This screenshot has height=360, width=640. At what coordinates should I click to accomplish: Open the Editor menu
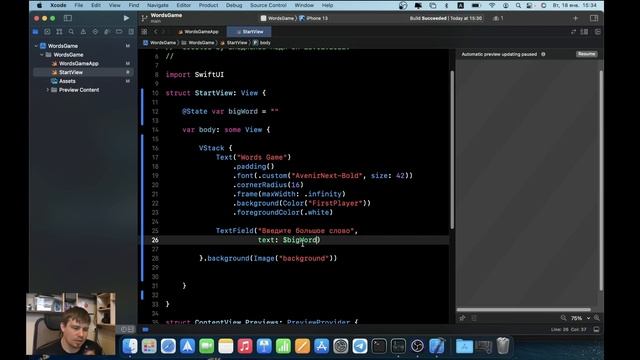pyautogui.click(x=184, y=5)
